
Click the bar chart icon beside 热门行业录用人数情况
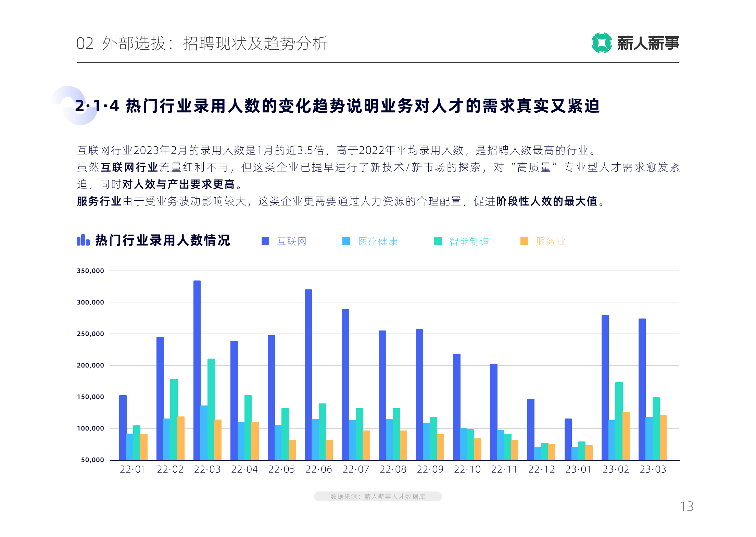(x=83, y=240)
